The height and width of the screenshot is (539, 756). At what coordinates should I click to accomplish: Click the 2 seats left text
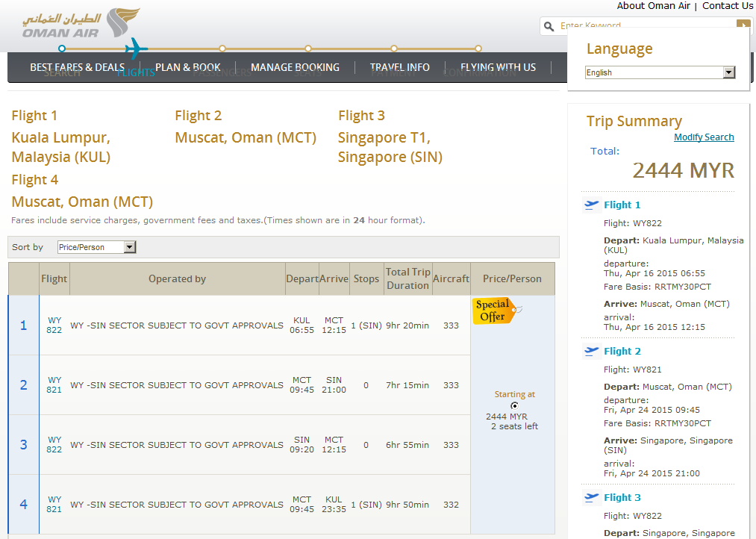514,426
